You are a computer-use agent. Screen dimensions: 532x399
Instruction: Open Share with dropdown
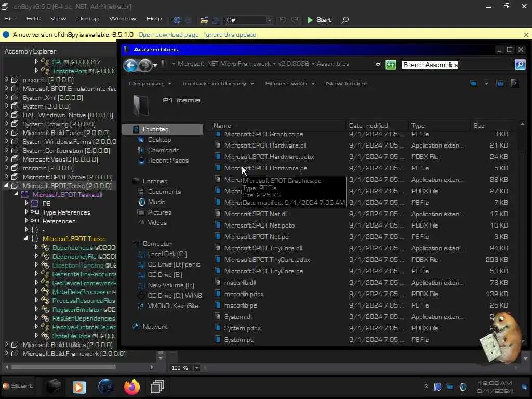coord(290,84)
